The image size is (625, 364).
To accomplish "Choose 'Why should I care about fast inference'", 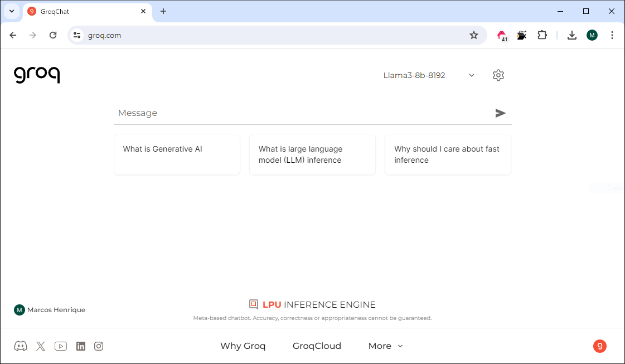I will (x=448, y=154).
